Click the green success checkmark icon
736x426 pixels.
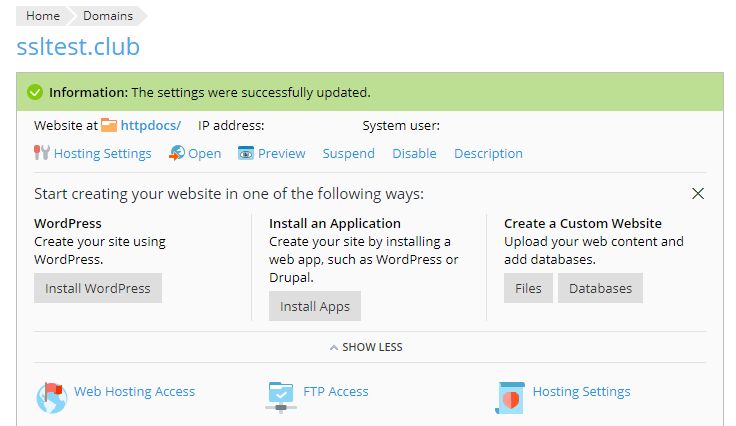pyautogui.click(x=35, y=92)
